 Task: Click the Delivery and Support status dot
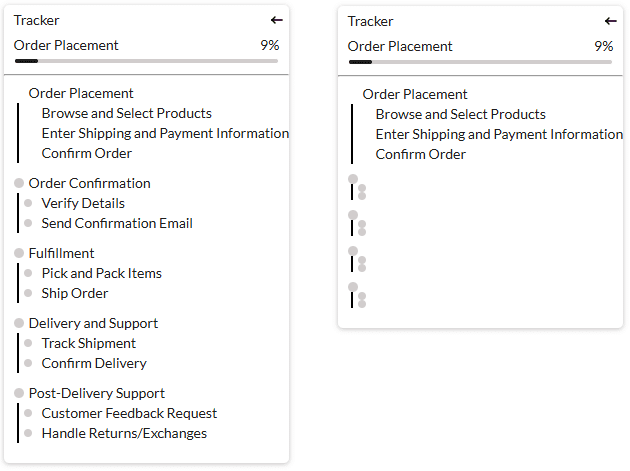click(x=19, y=323)
